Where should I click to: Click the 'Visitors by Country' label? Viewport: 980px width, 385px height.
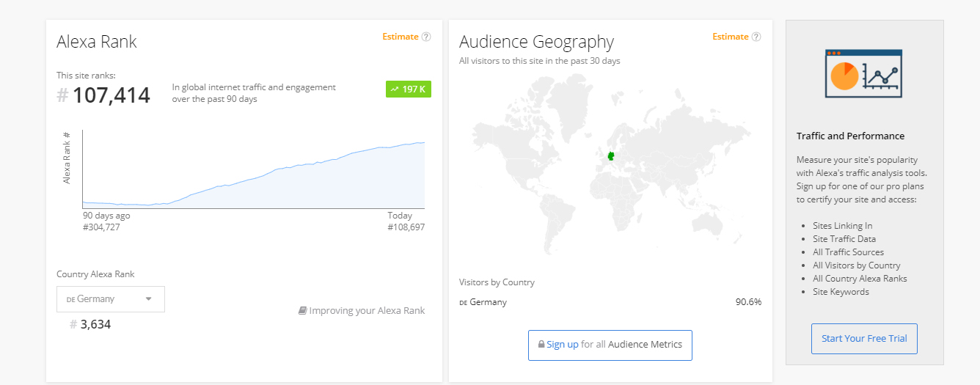[497, 282]
